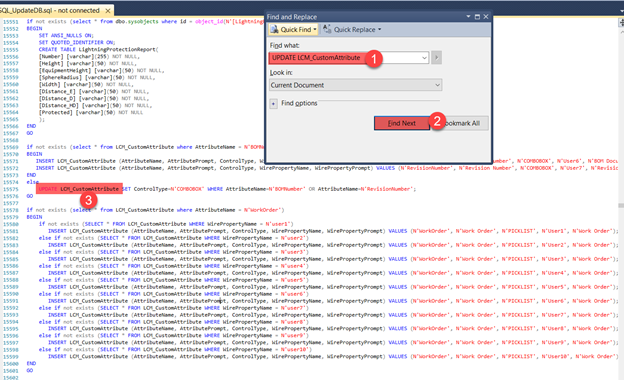Click the split editor handle icon

[621, 23]
